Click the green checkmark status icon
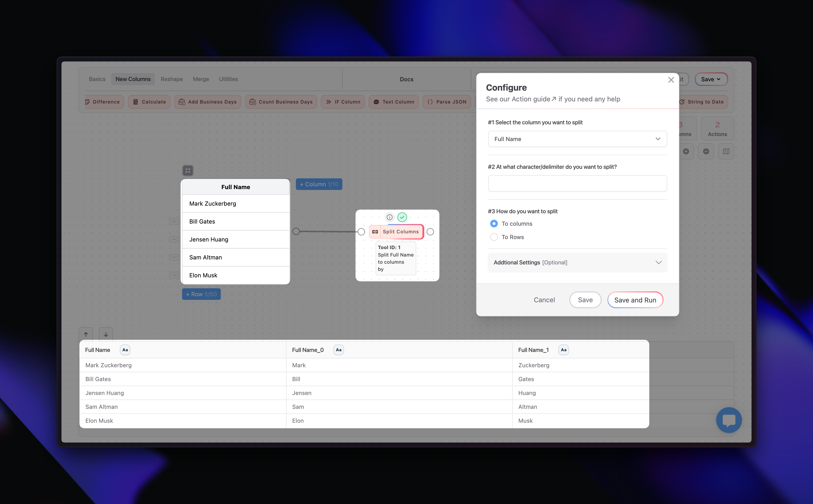The height and width of the screenshot is (504, 813). (x=402, y=217)
